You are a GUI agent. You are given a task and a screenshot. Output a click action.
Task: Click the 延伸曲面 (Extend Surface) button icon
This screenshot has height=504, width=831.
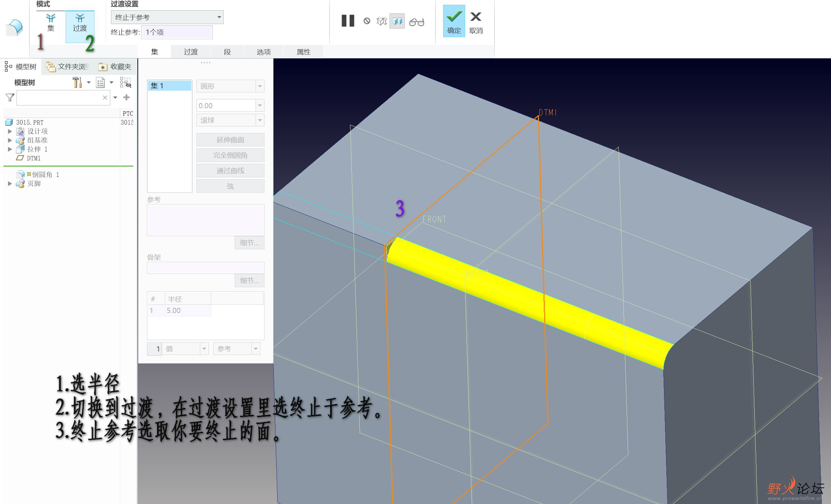230,139
